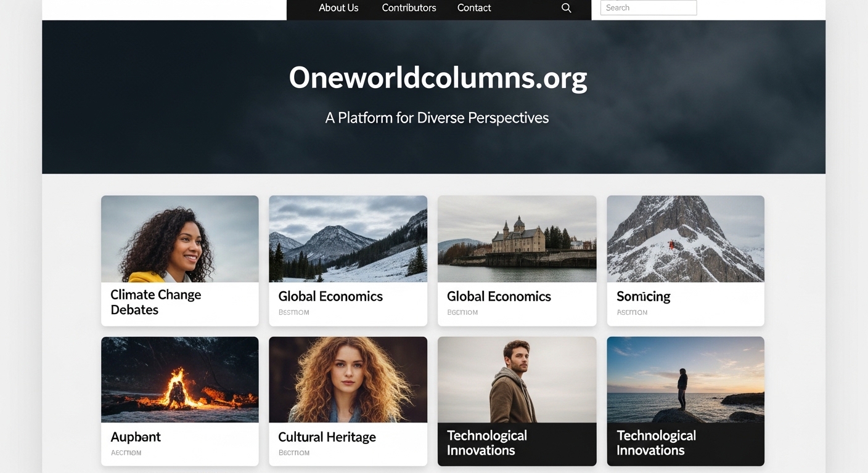Open the Technological Innovations article with the man's photo
The height and width of the screenshot is (473, 868).
(486, 442)
